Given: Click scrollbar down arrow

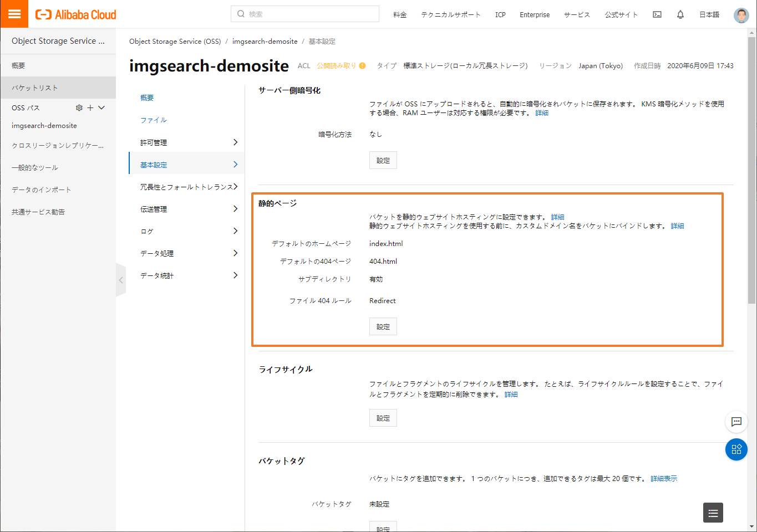Looking at the screenshot, I should click(752, 526).
